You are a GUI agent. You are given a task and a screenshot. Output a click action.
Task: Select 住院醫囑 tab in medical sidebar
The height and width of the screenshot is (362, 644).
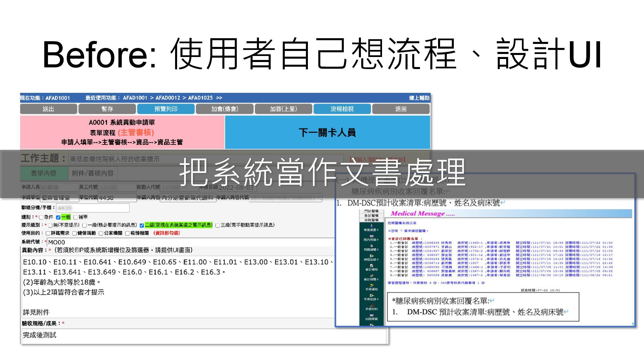(x=371, y=220)
